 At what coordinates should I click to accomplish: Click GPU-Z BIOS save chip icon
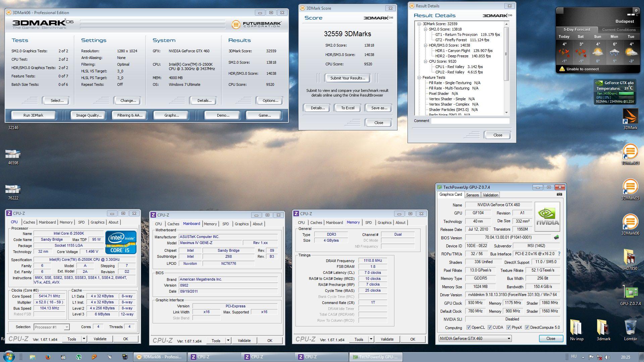[x=556, y=237]
